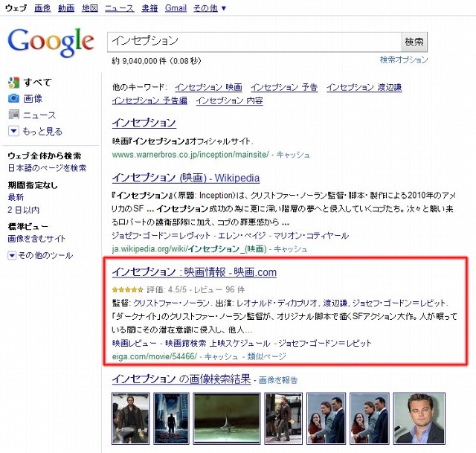Screen dimensions: 476x453
Task: Open the spinning top image thumbnail
Action: point(227,418)
